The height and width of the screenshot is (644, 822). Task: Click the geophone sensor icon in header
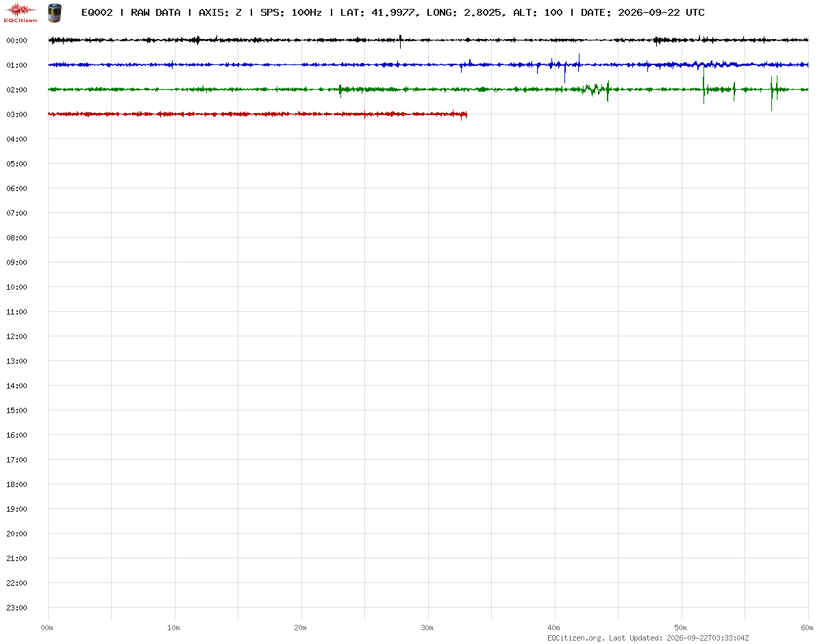[x=53, y=12]
